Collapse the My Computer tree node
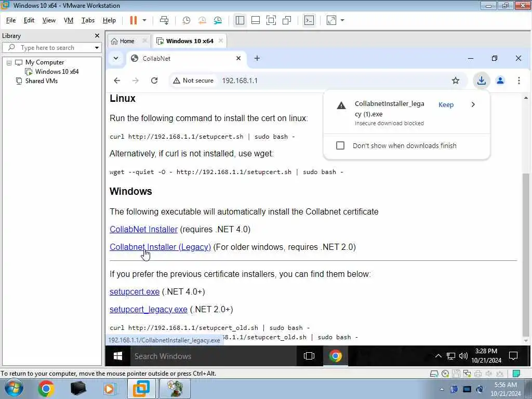 (x=9, y=63)
